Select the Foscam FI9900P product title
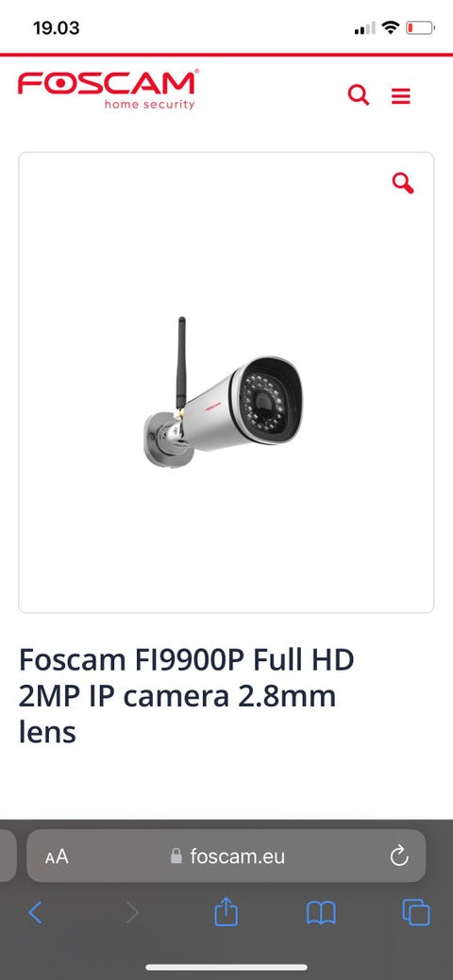 point(187,695)
